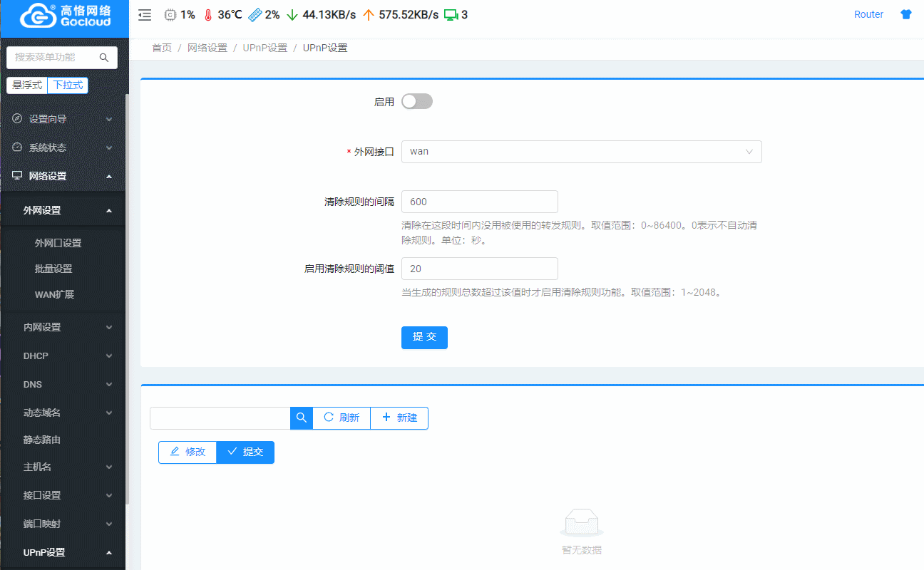The image size is (924, 570).
Task: Click the 新建 create button
Action: pyautogui.click(x=399, y=418)
